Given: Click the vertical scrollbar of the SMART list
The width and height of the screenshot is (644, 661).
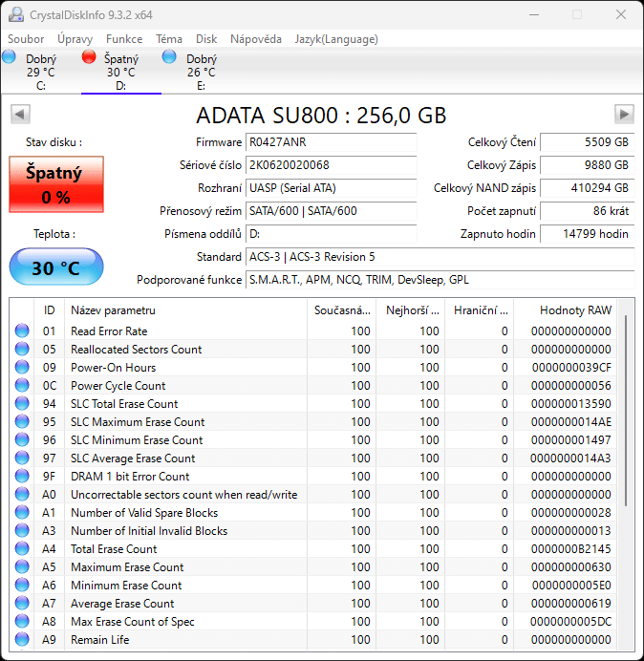Looking at the screenshot, I should click(626, 411).
